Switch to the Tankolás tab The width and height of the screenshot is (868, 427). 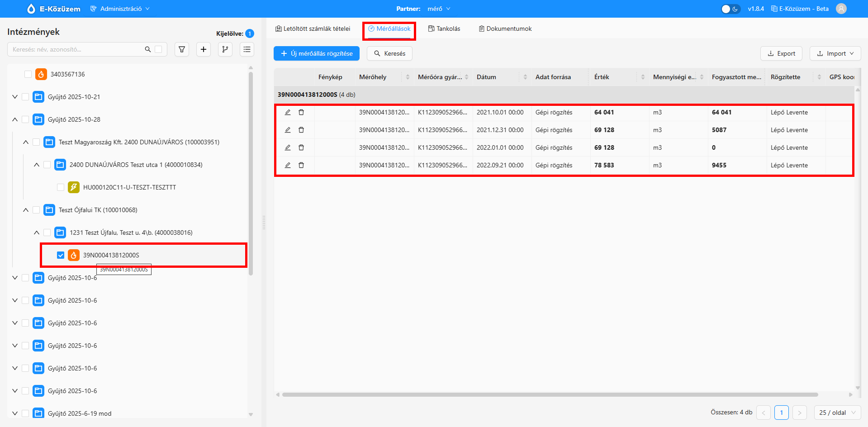point(444,28)
